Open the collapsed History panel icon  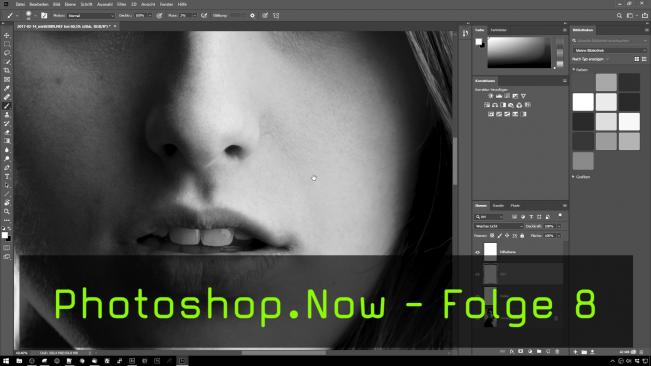(x=465, y=34)
